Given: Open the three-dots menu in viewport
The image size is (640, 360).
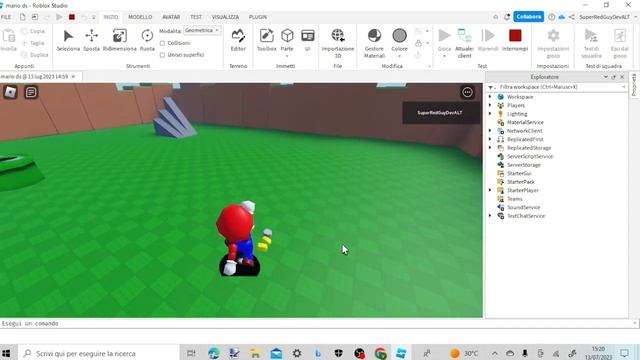Looking at the screenshot, I should coord(467,92).
